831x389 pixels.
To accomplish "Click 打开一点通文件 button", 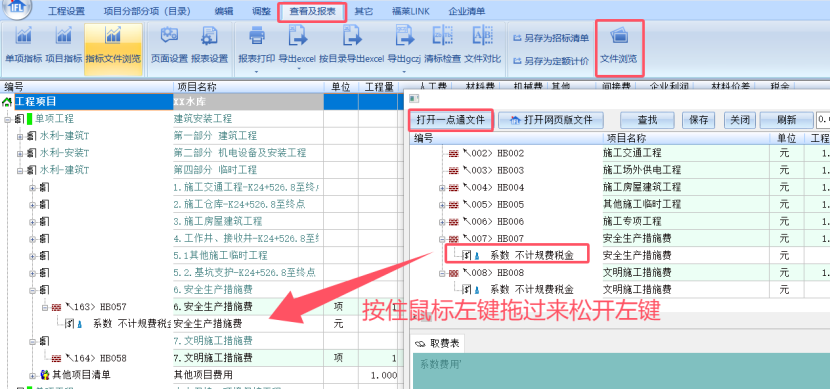I will coord(450,120).
